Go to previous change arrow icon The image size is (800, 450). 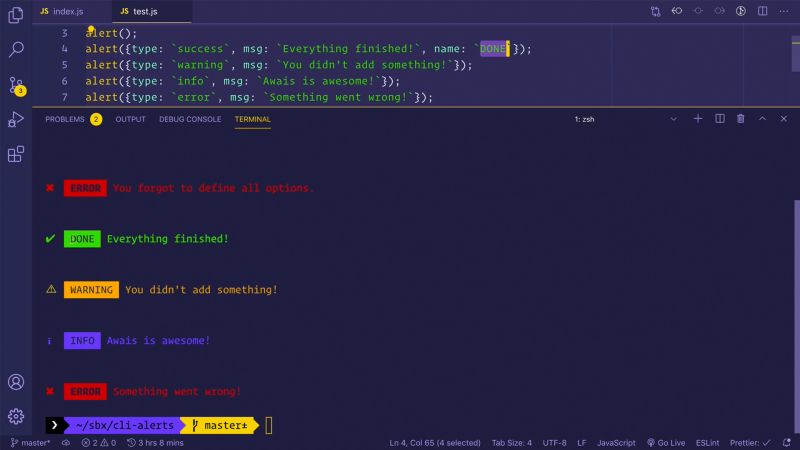click(677, 11)
